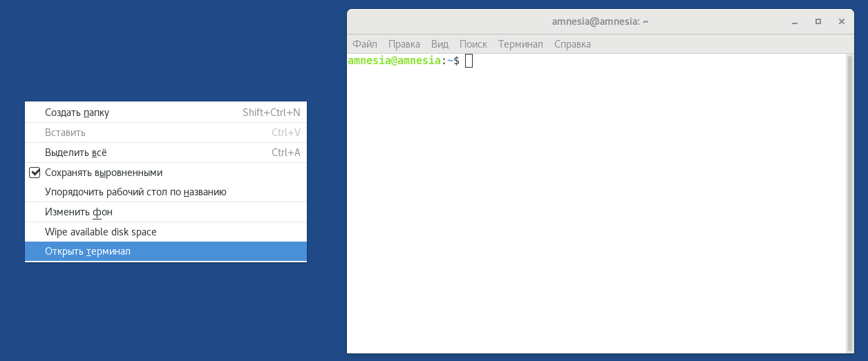Screen dimensions: 868x361
Task: Choose Открыть терминал in the context menu
Action: coord(88,251)
